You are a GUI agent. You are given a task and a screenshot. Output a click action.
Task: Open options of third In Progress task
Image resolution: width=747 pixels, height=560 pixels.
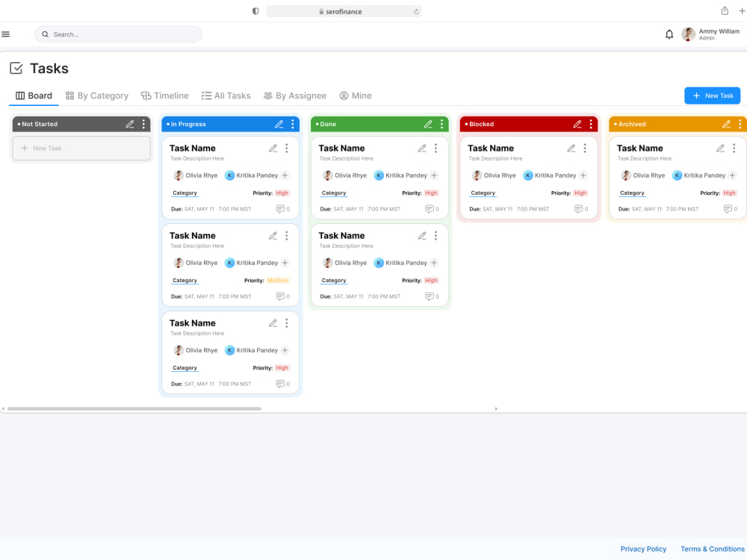[287, 323]
